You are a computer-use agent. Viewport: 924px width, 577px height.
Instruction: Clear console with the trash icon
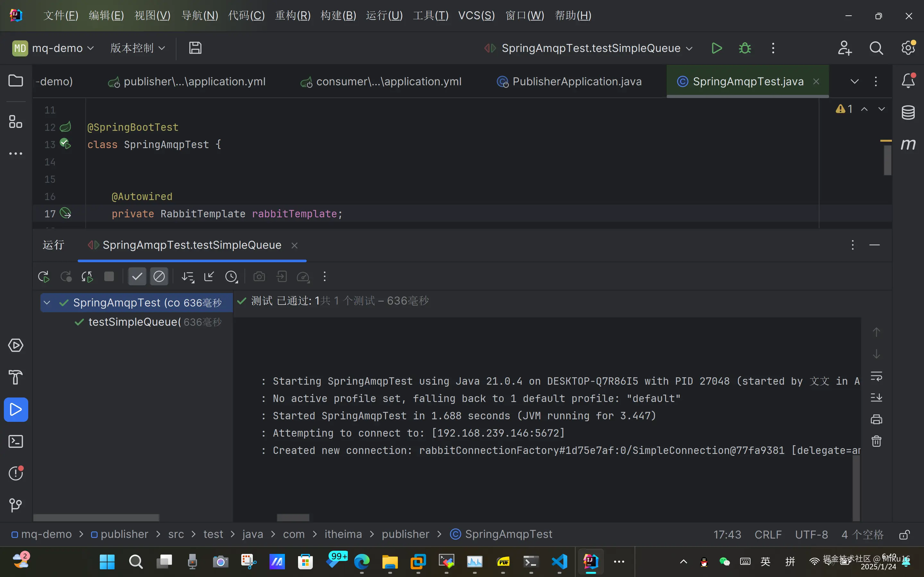pos(876,441)
